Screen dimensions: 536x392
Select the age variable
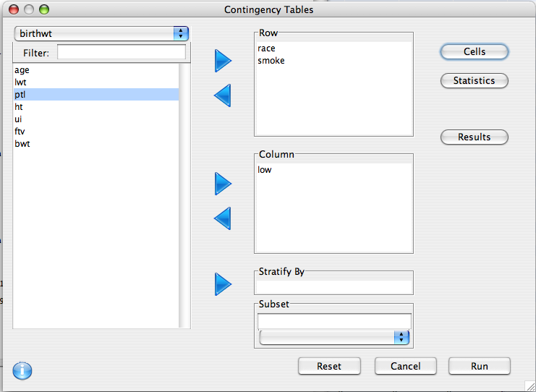(96, 70)
